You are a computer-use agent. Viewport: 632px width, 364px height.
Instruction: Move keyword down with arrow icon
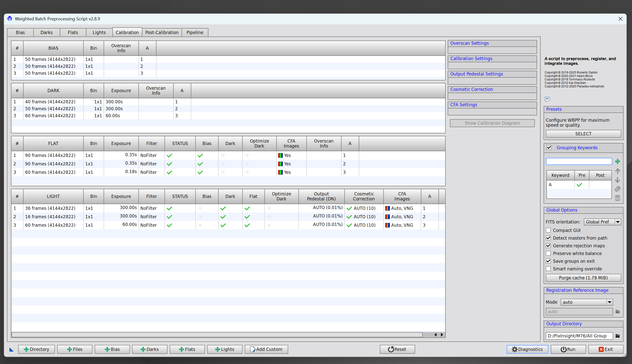pyautogui.click(x=617, y=180)
